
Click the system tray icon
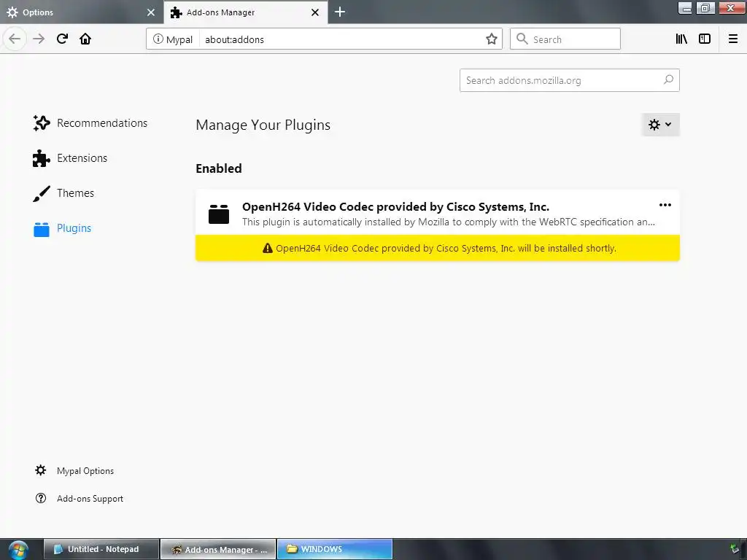(735, 549)
